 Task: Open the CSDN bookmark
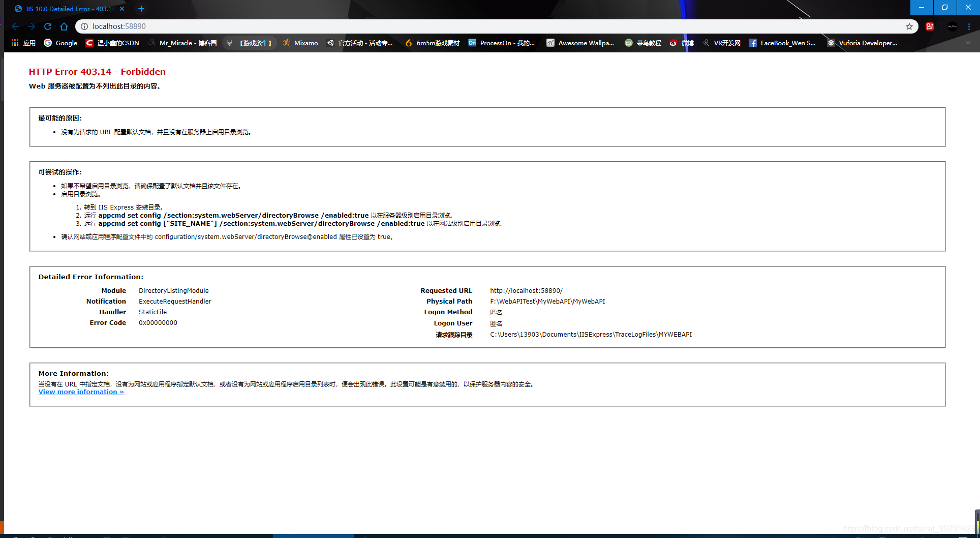(112, 43)
